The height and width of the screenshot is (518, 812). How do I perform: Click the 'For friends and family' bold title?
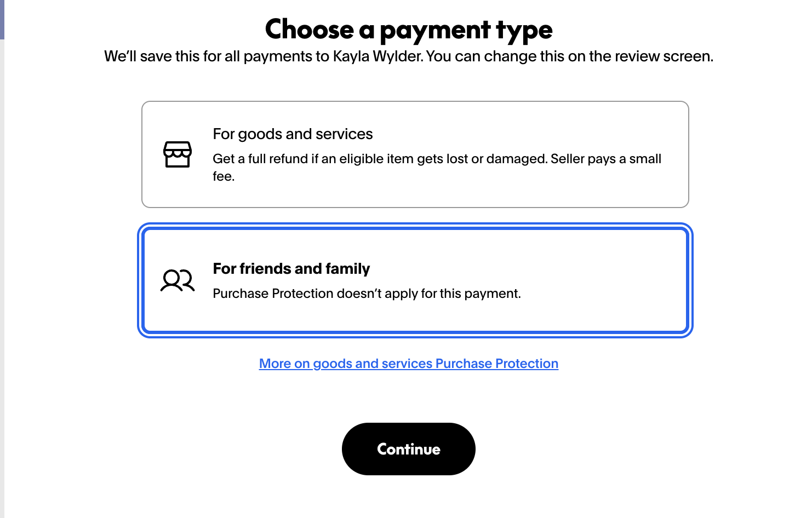[291, 269]
